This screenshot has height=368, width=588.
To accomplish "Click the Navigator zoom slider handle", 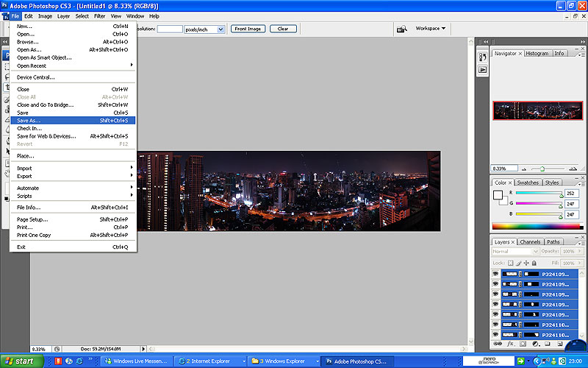I will [542, 169].
